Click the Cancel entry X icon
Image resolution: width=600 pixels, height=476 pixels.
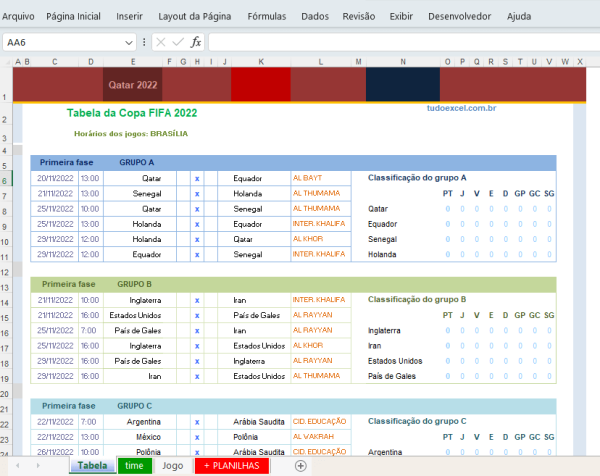(x=161, y=42)
